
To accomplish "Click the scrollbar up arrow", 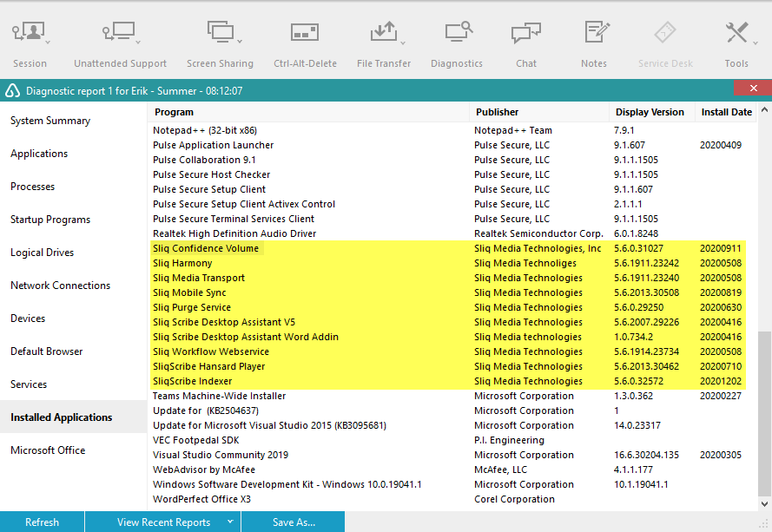I will coord(764,109).
